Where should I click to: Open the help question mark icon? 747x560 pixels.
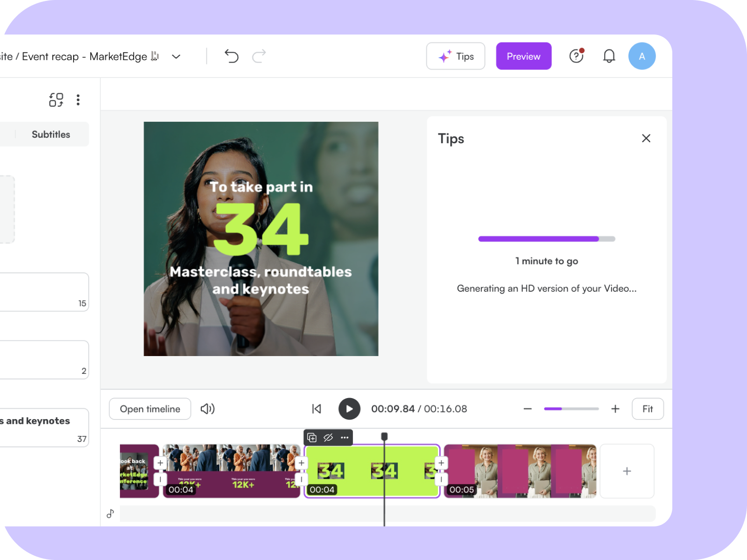577,56
